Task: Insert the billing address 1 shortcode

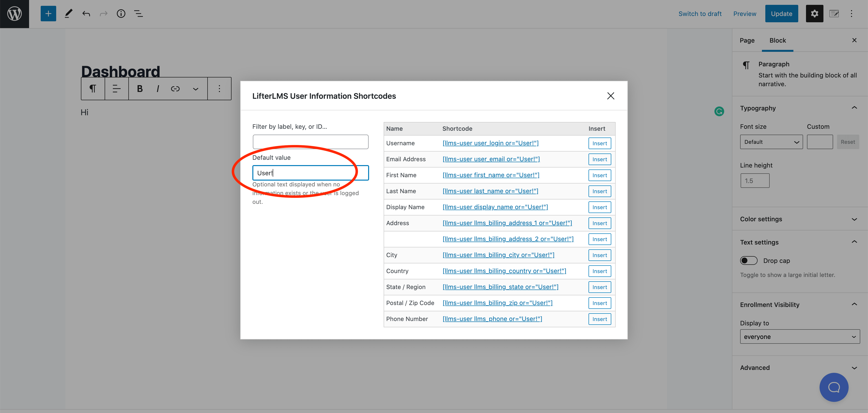Action: [x=599, y=223]
